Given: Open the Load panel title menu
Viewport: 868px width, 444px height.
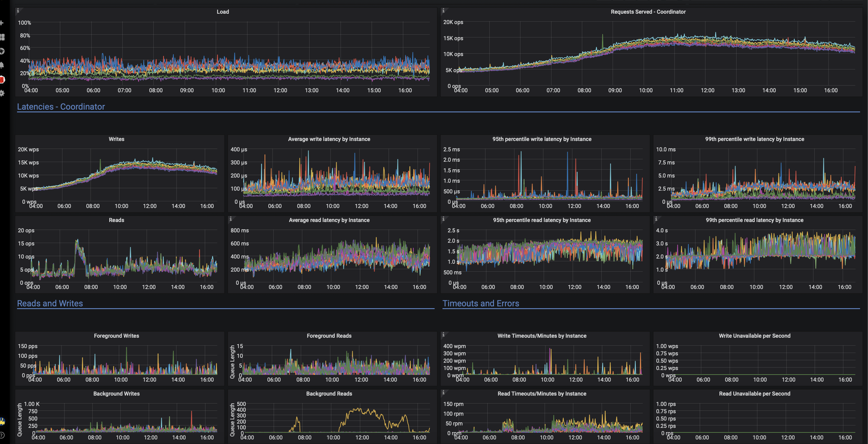Looking at the screenshot, I should coord(223,12).
